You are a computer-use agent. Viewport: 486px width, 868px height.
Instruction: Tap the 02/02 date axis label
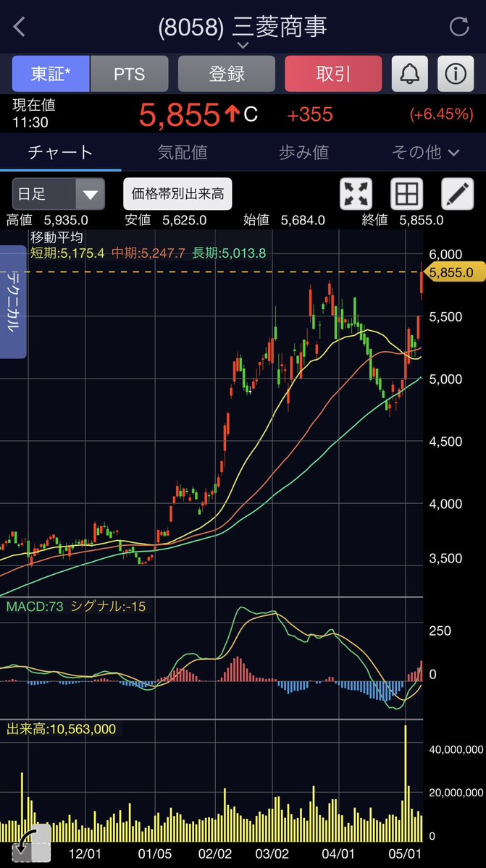click(x=215, y=854)
